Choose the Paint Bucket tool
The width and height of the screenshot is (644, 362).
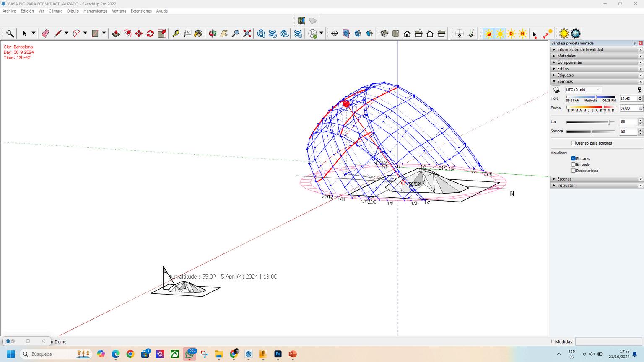(x=198, y=34)
